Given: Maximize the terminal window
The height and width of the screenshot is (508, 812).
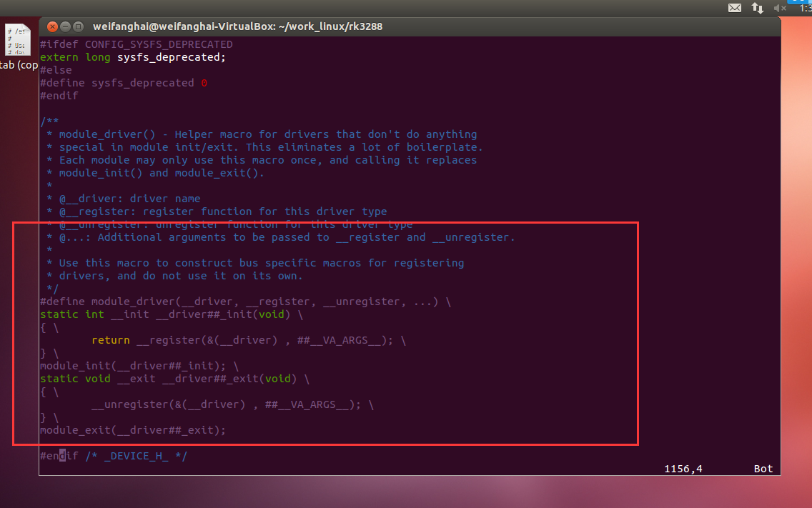Looking at the screenshot, I should click(78, 26).
